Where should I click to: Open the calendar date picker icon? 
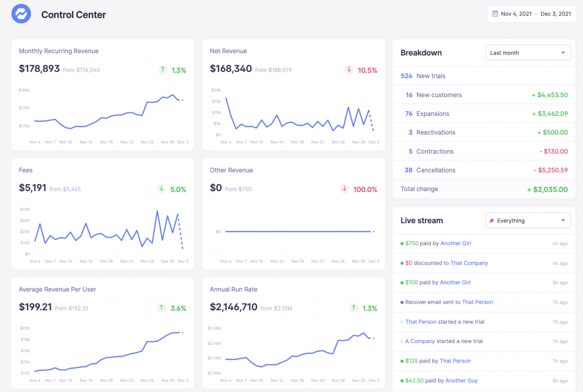pyautogui.click(x=495, y=13)
